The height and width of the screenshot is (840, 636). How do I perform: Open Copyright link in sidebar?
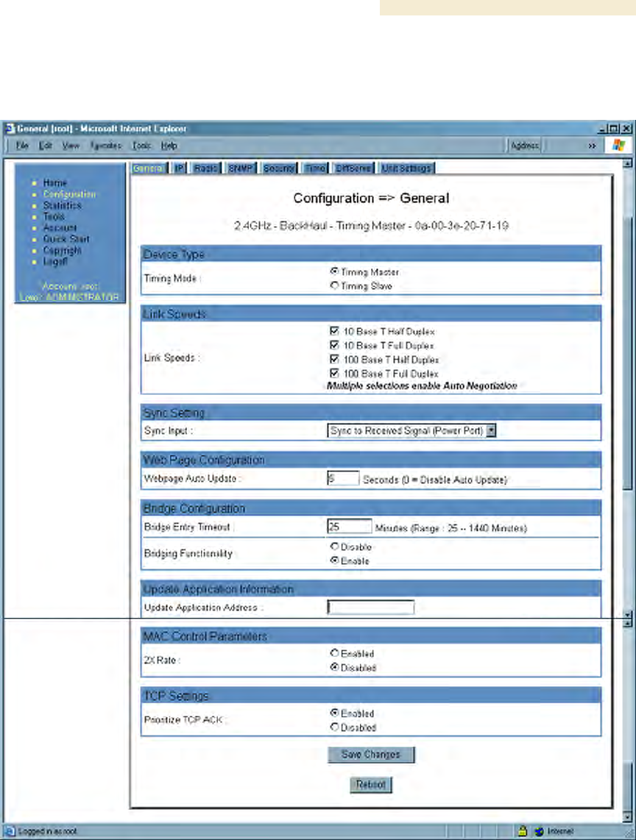coord(63,250)
